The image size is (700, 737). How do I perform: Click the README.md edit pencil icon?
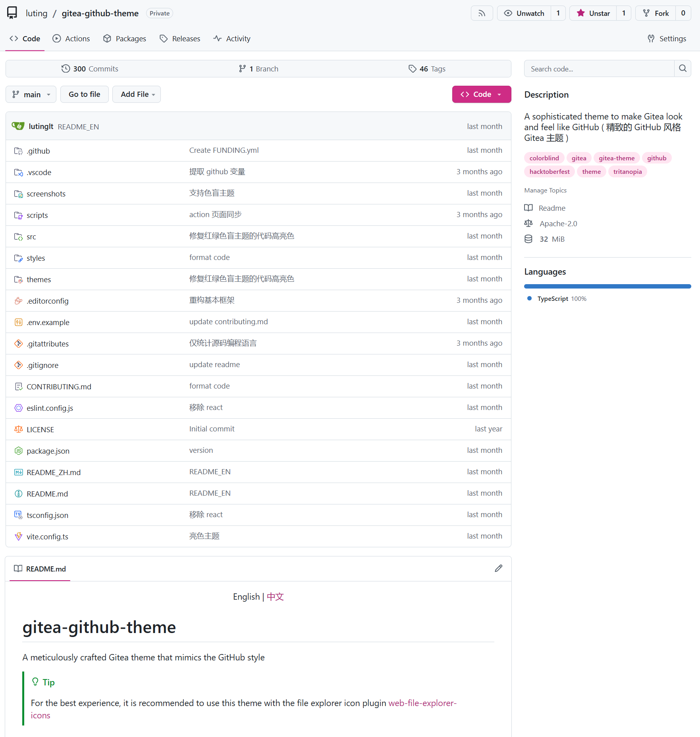point(499,568)
